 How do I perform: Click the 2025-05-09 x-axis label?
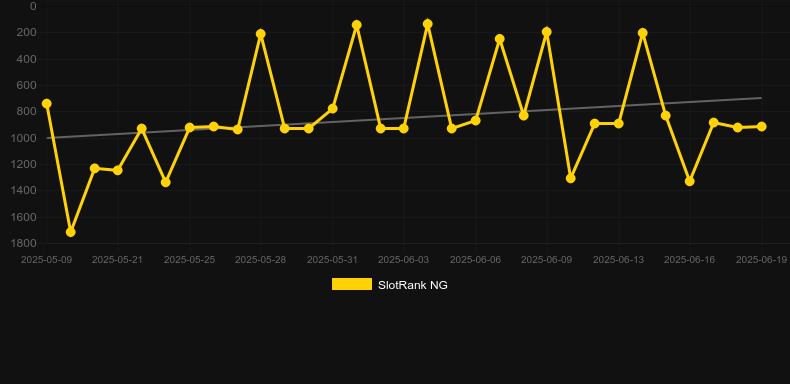pyautogui.click(x=46, y=260)
